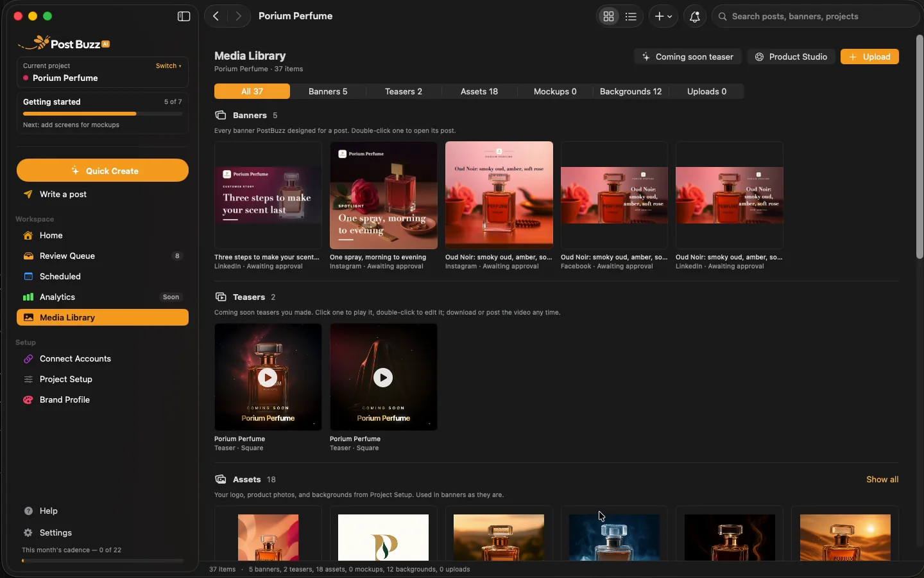
Task: Play the second teaser video
Action: 383,378
